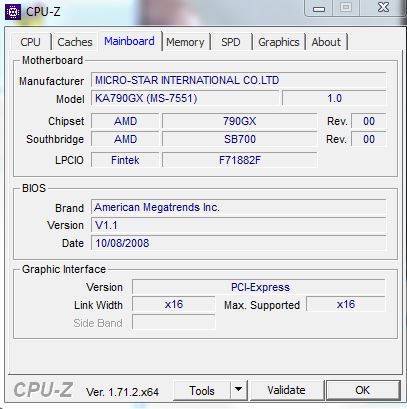Viewport: 407px width, 409px height.
Task: Click the Chipset vendor field AMD
Action: tap(125, 121)
